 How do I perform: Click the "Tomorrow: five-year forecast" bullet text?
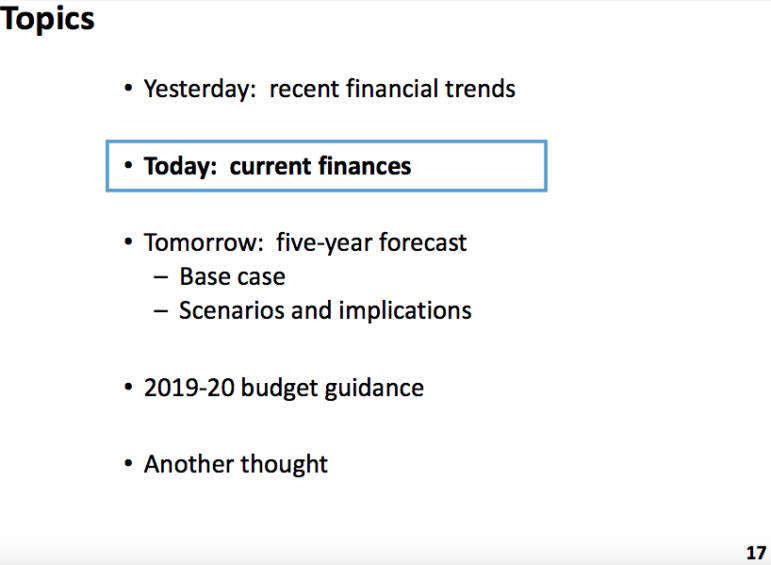tap(305, 243)
